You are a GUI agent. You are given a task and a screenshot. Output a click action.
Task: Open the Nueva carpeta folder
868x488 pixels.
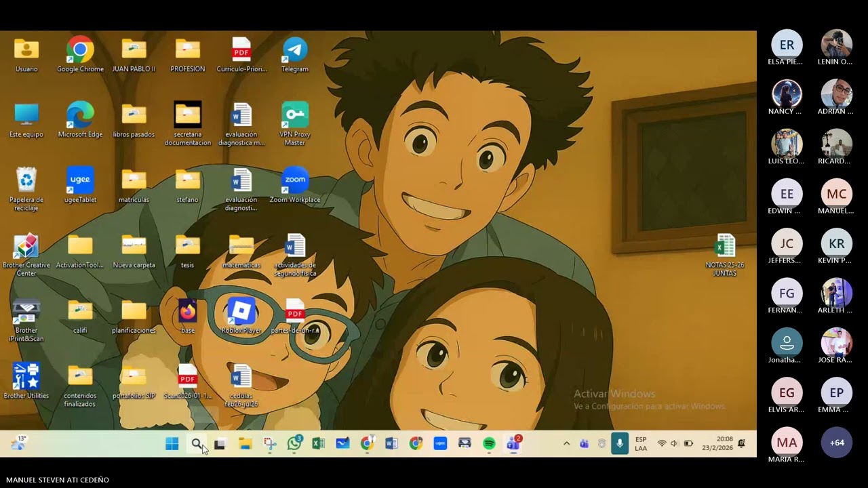(134, 250)
